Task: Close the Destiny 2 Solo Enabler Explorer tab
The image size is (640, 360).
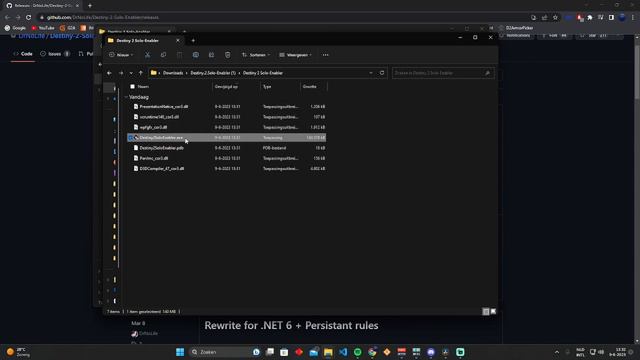Action: 178,40
